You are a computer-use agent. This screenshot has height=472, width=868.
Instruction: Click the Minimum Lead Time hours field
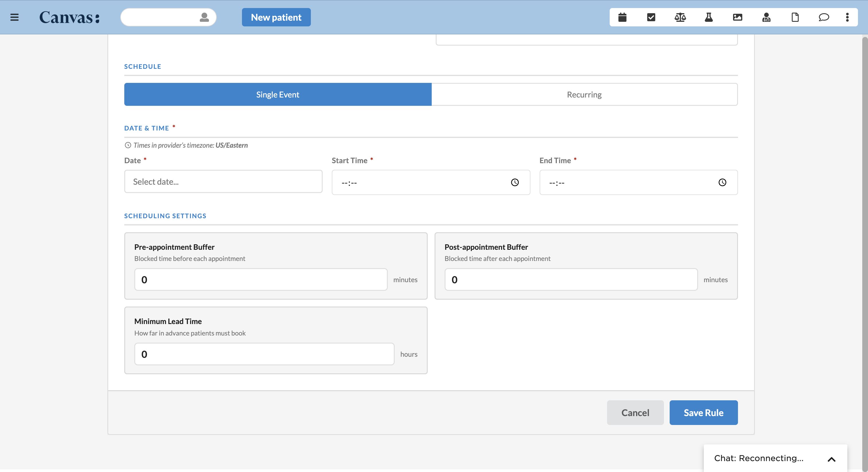tap(264, 354)
